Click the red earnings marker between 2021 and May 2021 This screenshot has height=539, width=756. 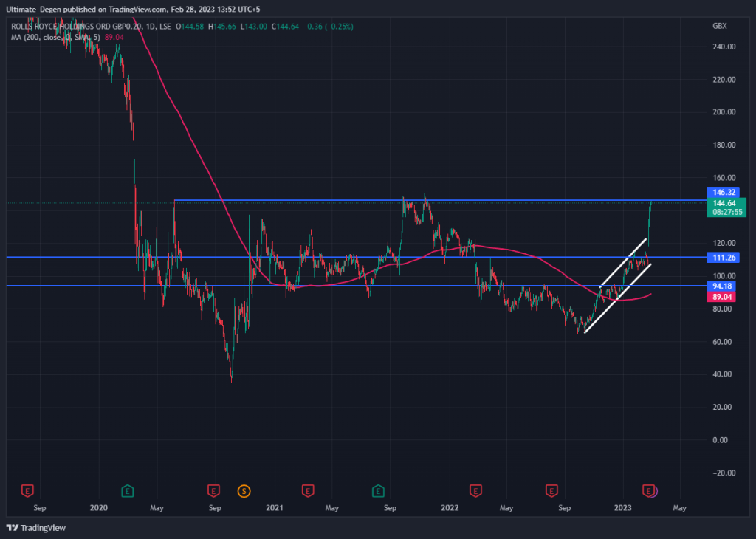(x=308, y=491)
